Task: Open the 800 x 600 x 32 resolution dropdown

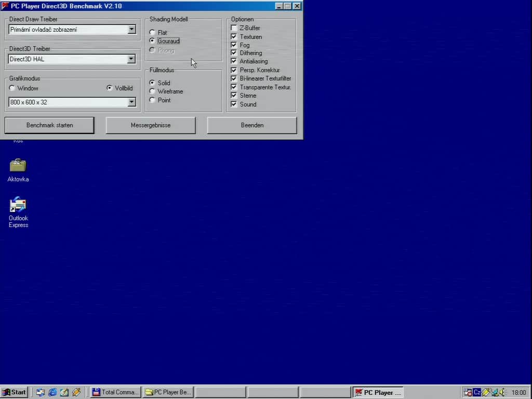Action: tap(131, 102)
